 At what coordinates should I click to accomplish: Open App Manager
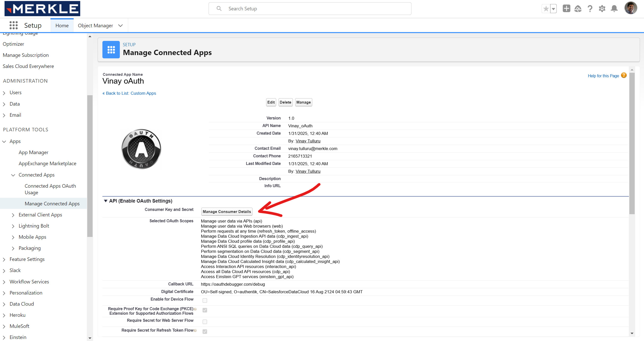(x=34, y=152)
